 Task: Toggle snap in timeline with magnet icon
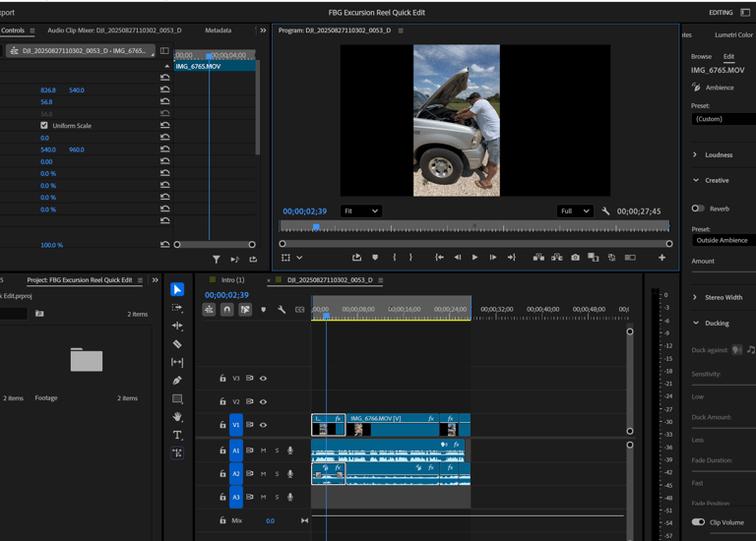tap(226, 310)
